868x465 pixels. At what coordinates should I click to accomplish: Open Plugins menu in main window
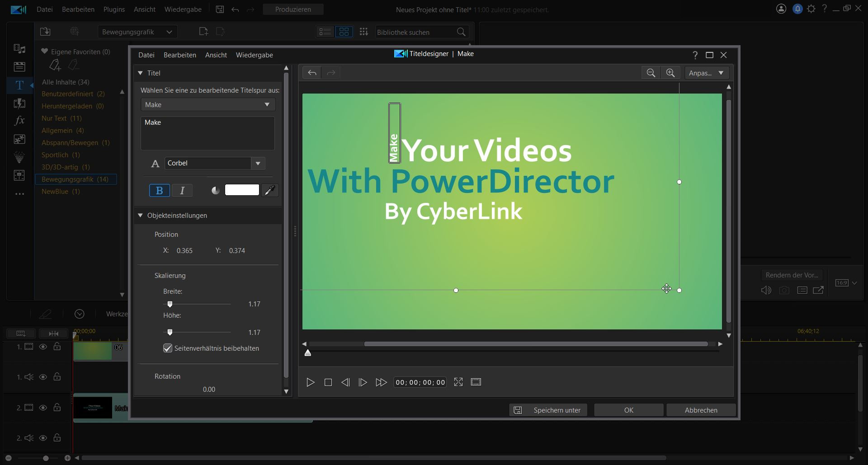click(x=114, y=9)
